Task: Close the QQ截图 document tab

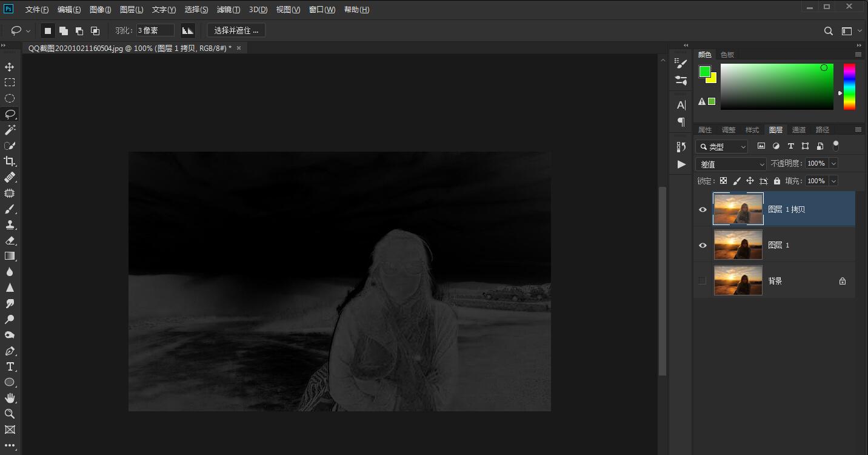Action: 239,48
